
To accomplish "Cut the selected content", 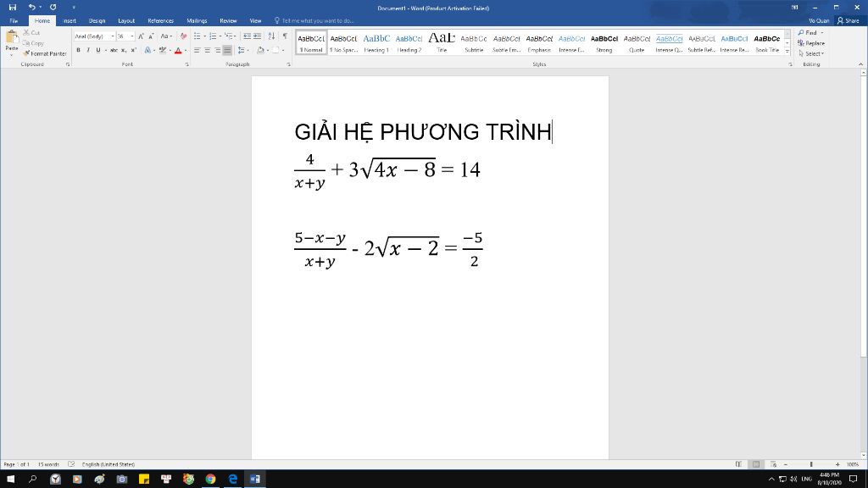I will point(31,33).
